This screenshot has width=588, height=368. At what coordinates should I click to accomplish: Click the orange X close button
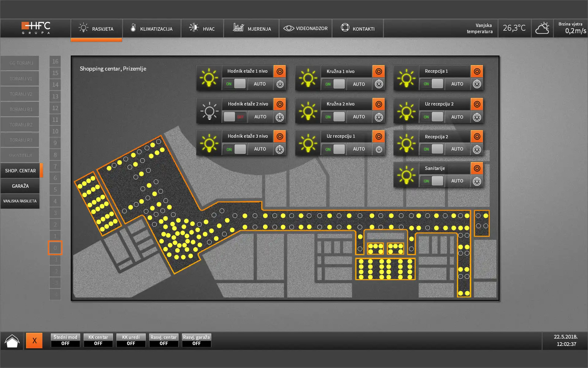click(34, 341)
